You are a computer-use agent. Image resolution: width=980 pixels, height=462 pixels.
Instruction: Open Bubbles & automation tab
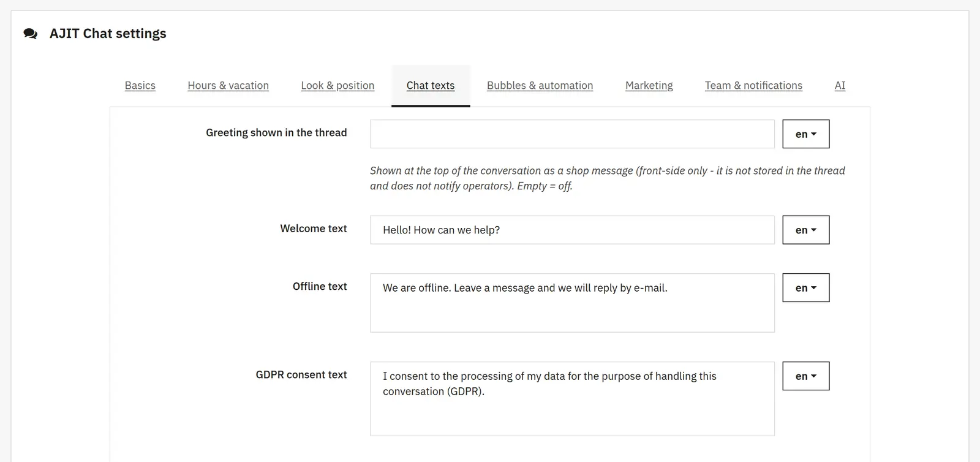(x=540, y=85)
